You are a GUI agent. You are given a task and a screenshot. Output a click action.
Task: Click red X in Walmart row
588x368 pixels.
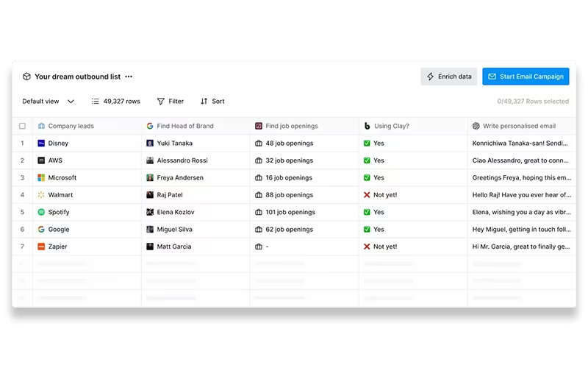coord(367,195)
